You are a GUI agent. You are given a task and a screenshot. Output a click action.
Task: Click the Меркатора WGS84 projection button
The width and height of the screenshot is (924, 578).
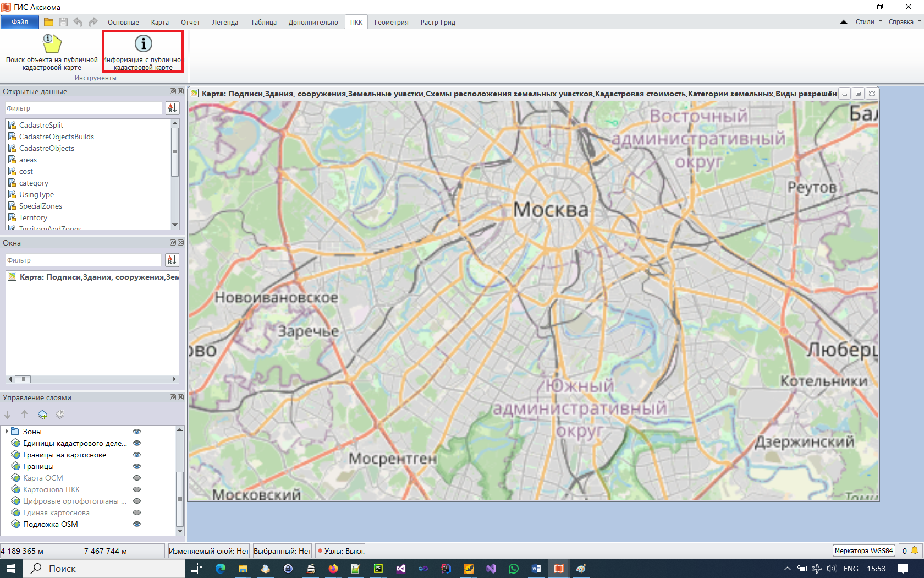coord(864,550)
